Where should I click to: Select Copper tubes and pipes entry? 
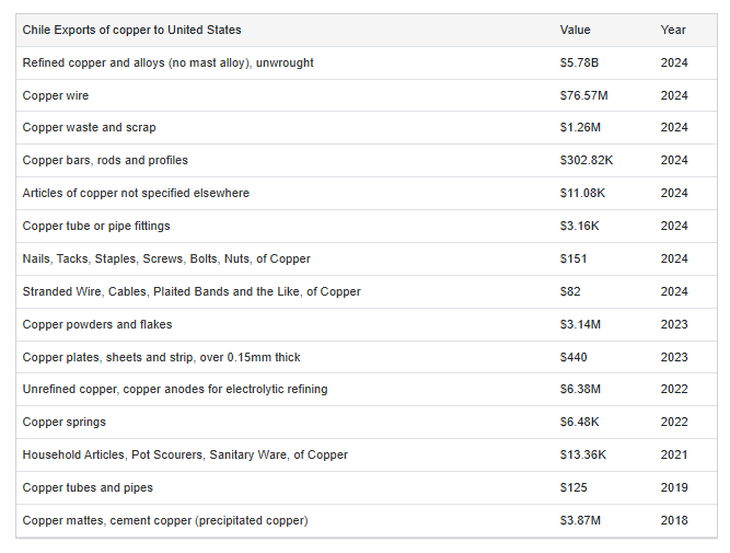point(88,488)
